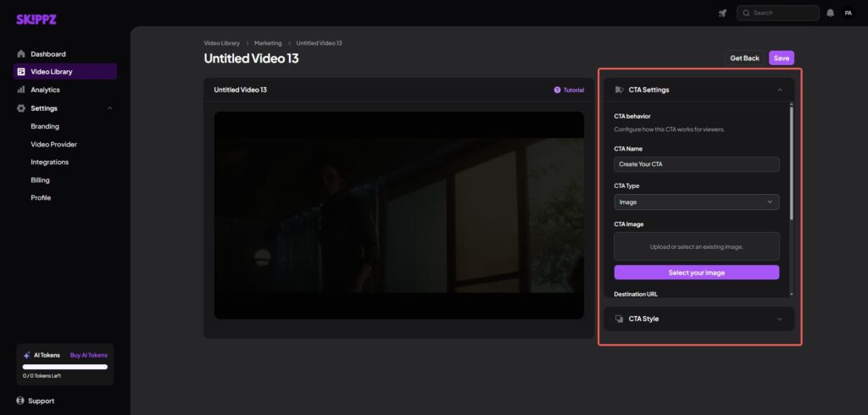Click the Tutorial help icon

tap(557, 90)
